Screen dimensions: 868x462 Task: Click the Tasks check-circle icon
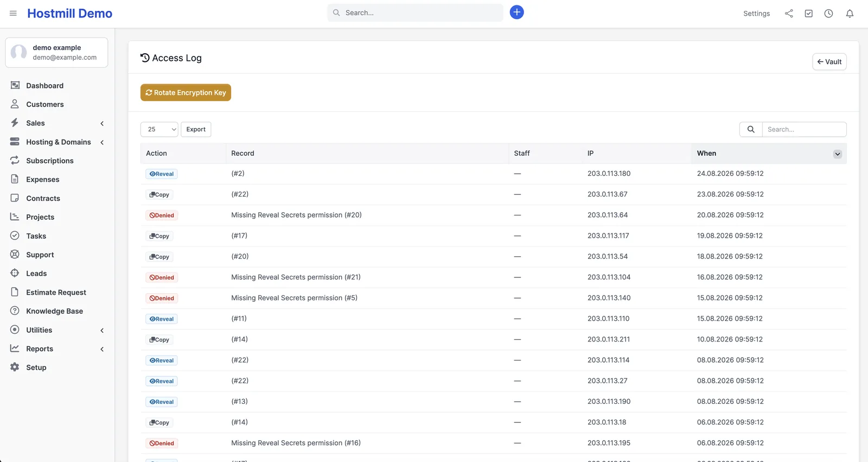[15, 236]
